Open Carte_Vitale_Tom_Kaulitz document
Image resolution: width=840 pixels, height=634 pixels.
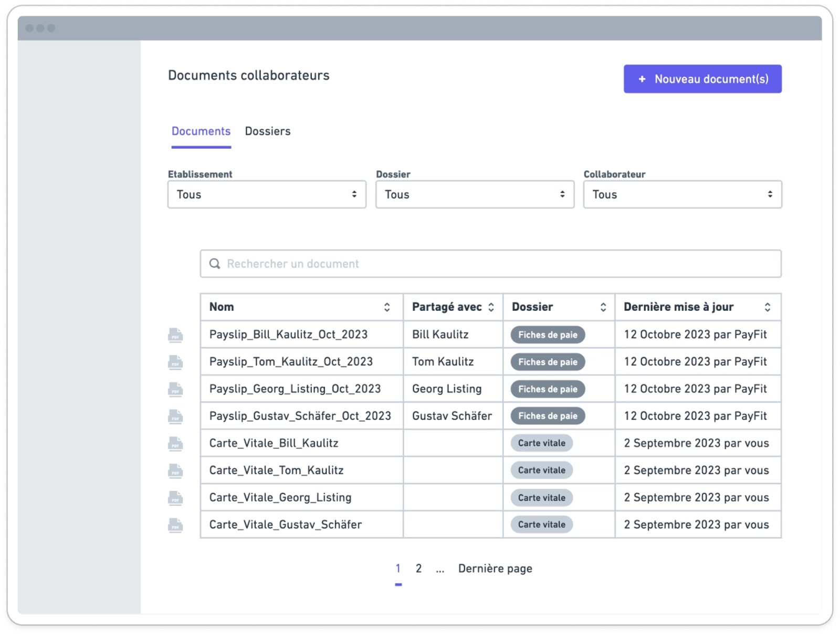click(276, 470)
